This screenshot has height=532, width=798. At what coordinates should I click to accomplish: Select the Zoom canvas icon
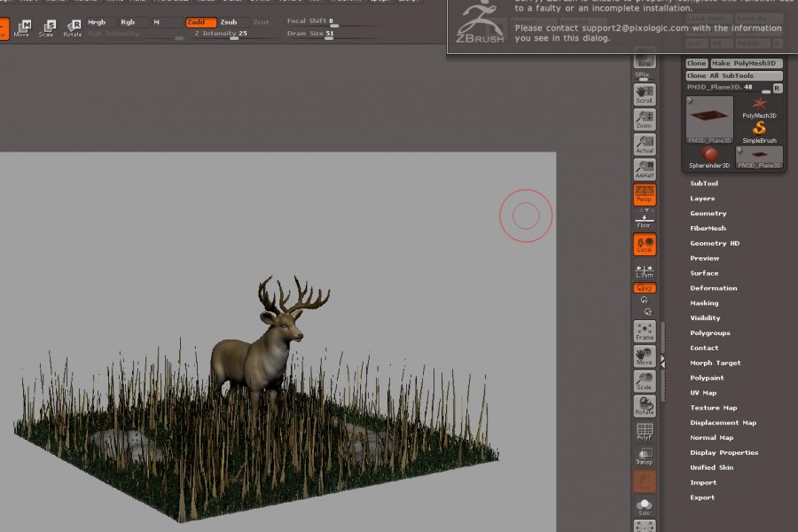[645, 119]
